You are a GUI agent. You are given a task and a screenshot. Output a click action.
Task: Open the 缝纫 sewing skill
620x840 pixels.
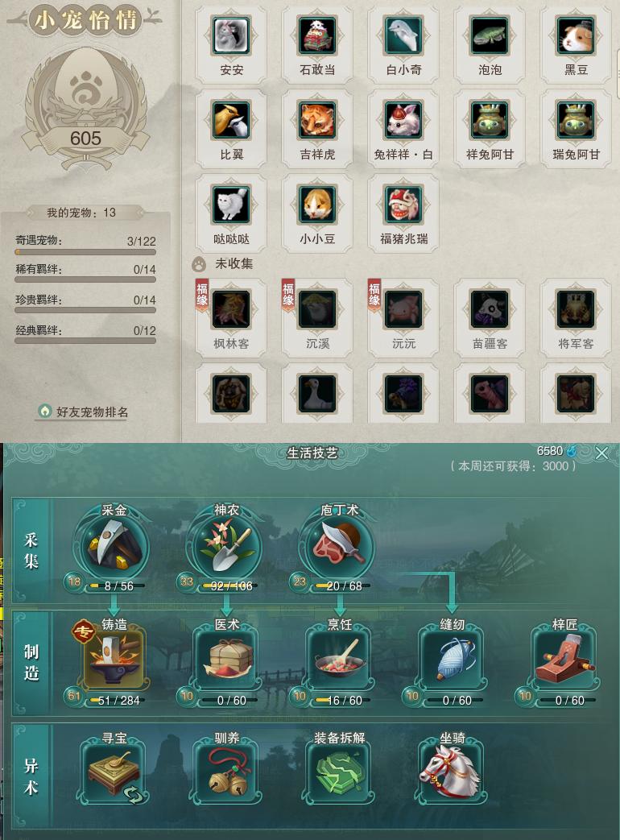point(452,659)
